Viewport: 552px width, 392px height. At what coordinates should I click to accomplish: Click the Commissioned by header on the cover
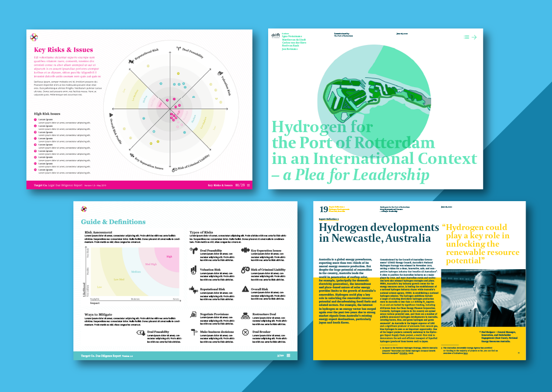coord(343,35)
